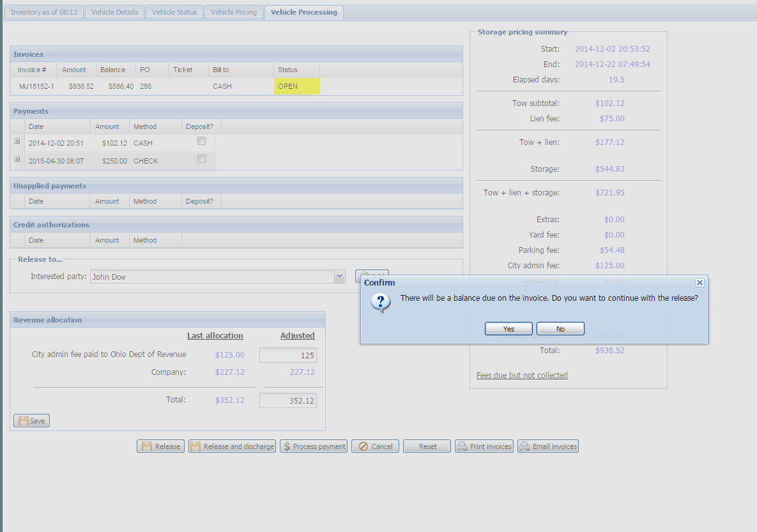Click the Release and discharge icon
757x532 pixels.
(x=195, y=446)
